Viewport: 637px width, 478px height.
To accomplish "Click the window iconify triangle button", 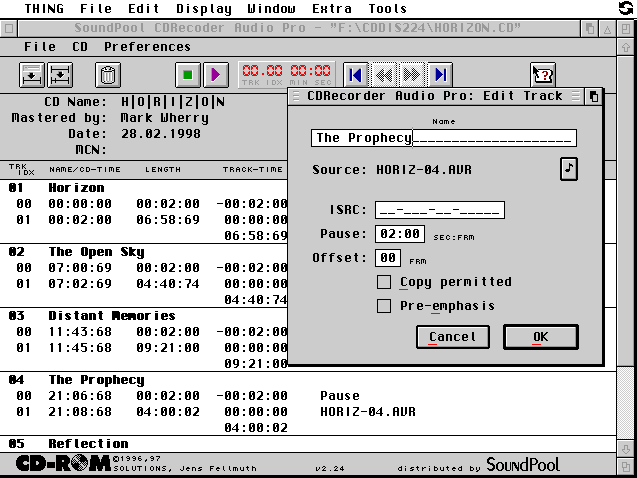I will point(607,28).
